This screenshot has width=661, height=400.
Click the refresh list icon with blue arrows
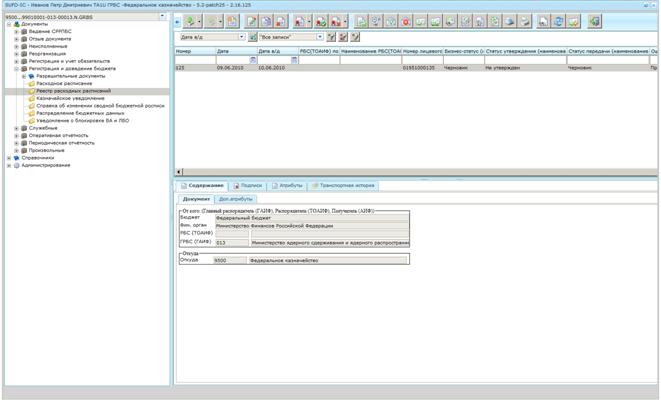pos(558,21)
